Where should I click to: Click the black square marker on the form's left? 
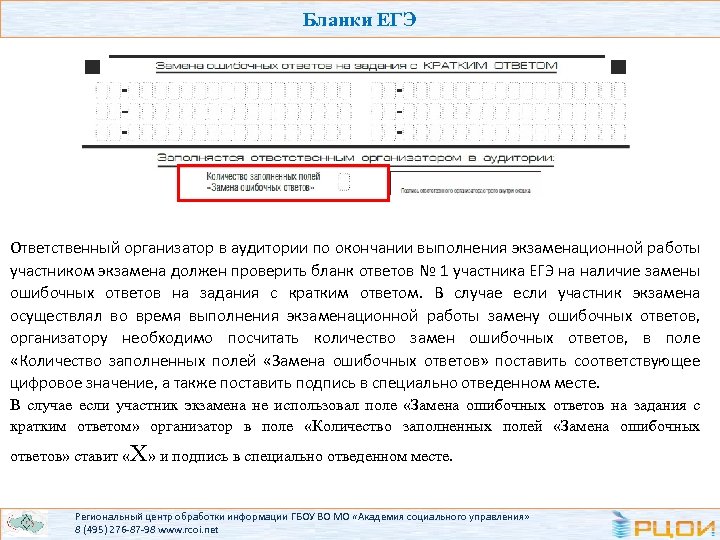point(92,67)
